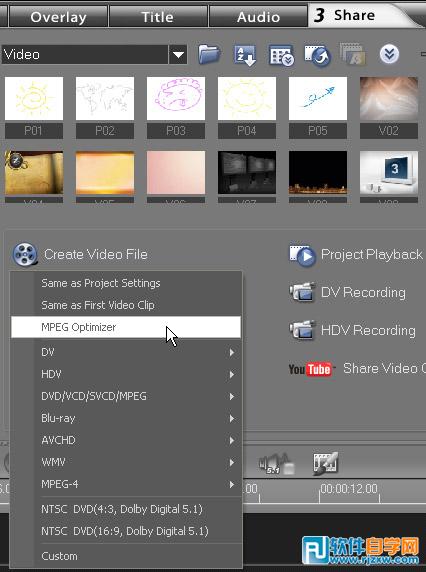426x572 pixels.
Task: Switch to the Title tab
Action: point(158,16)
